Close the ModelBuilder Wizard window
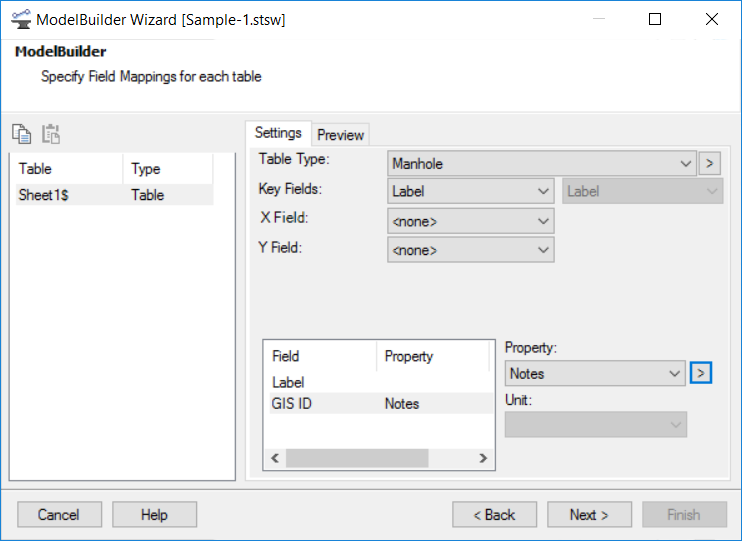The height and width of the screenshot is (541, 742). (x=712, y=19)
